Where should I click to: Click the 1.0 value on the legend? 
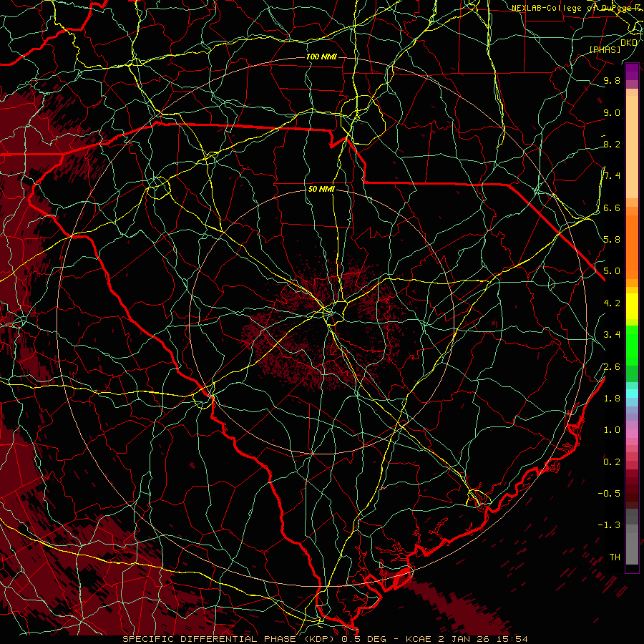pyautogui.click(x=612, y=430)
